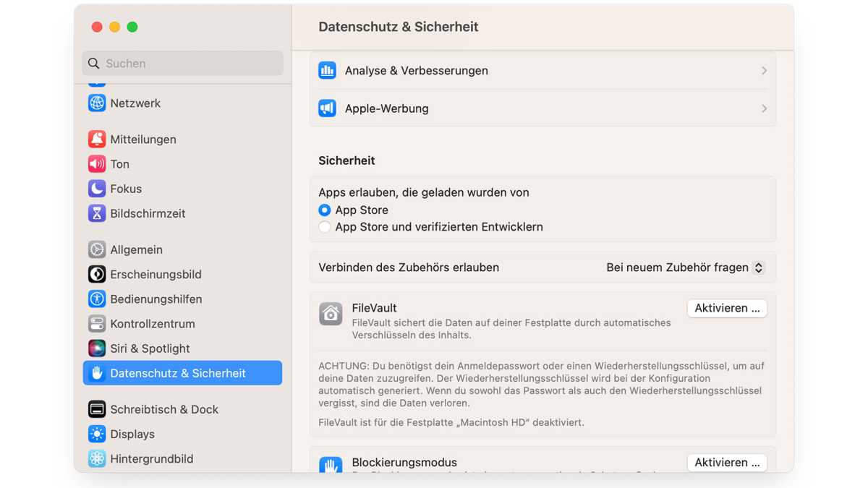The image size is (868, 488).
Task: Click the Apple-Werbung megaphone icon
Action: pos(328,108)
